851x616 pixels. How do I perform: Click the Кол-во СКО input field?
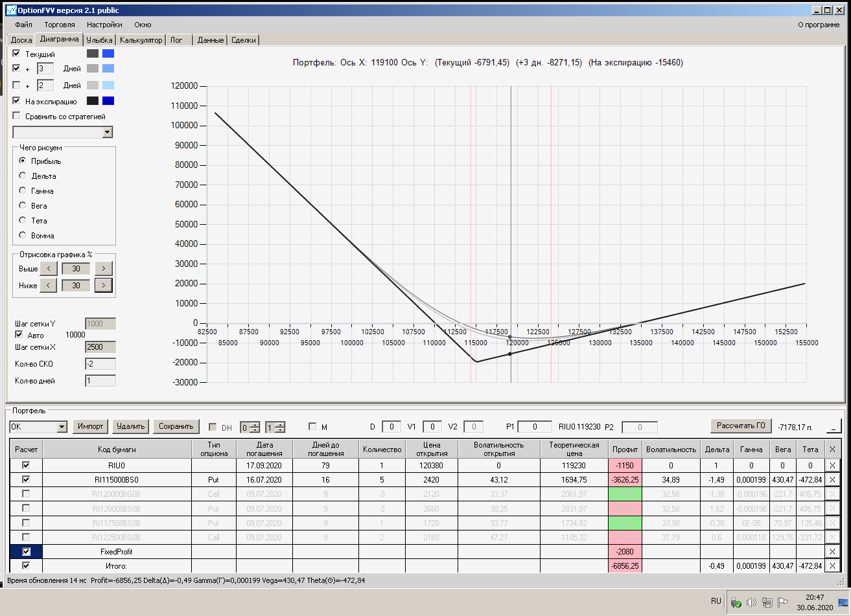point(100,364)
